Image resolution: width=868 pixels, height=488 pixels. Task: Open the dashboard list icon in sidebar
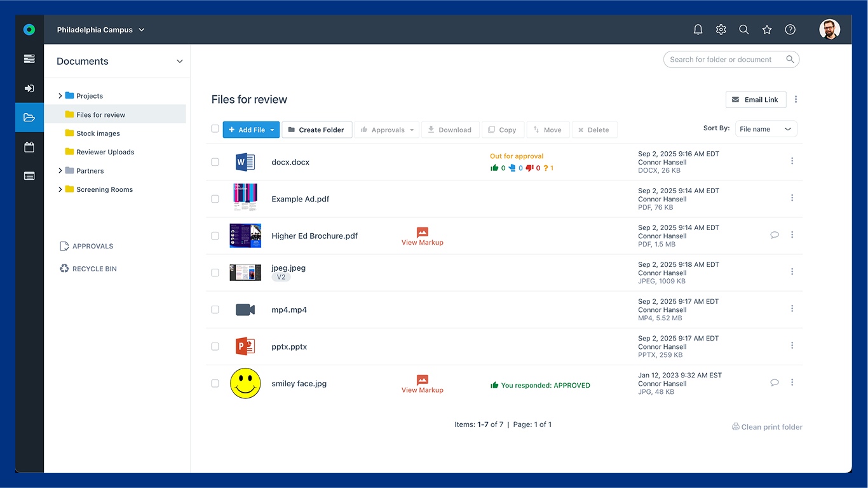29,59
